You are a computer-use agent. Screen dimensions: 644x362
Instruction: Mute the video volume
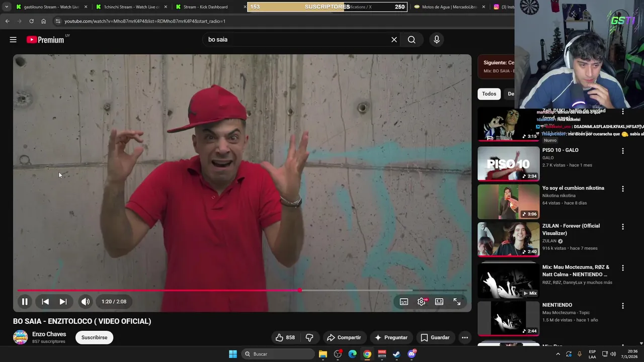coord(86,302)
